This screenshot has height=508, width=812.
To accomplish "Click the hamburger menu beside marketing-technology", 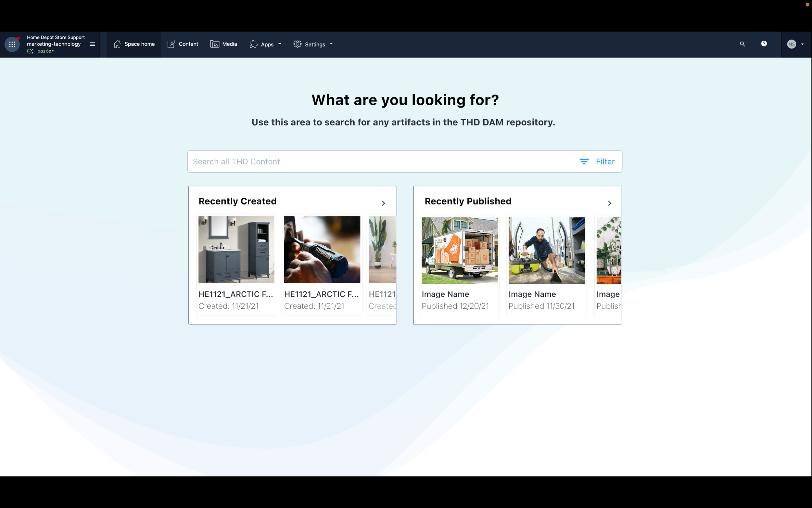I will tap(93, 44).
